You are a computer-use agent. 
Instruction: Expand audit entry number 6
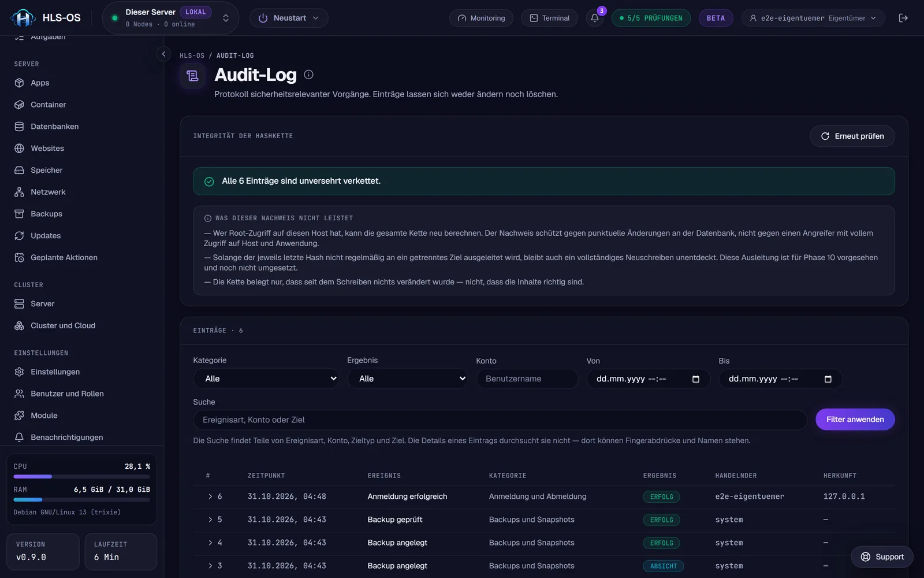(210, 497)
